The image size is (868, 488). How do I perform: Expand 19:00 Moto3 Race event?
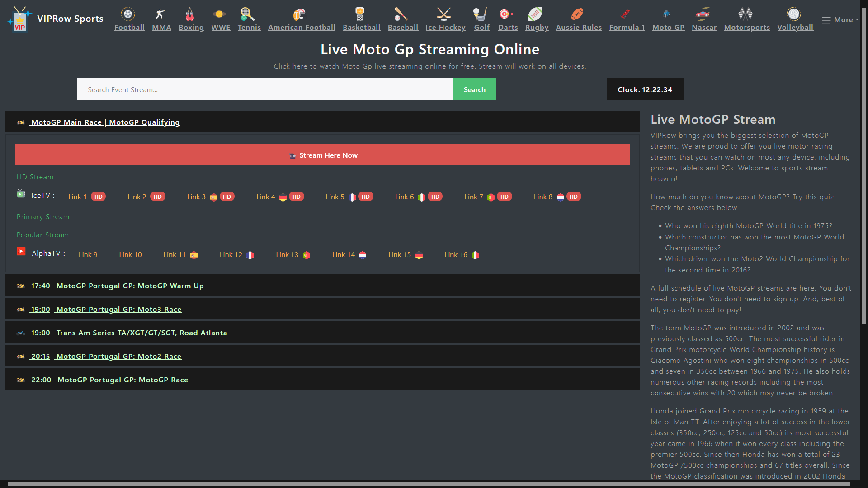322,309
